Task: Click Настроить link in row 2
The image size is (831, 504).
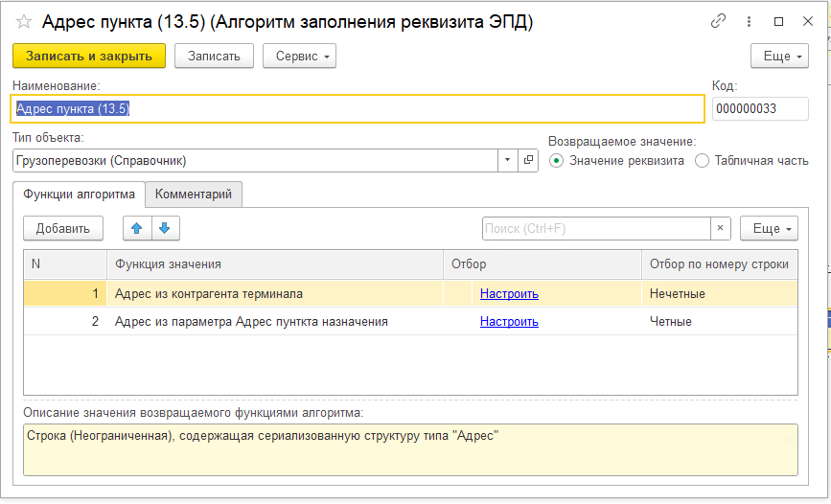Action: coord(509,321)
